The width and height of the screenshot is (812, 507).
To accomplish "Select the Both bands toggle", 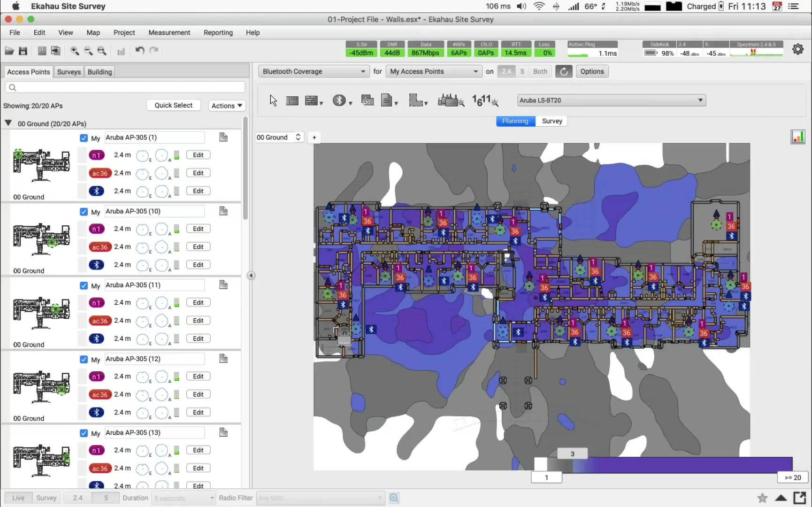I will 540,71.
